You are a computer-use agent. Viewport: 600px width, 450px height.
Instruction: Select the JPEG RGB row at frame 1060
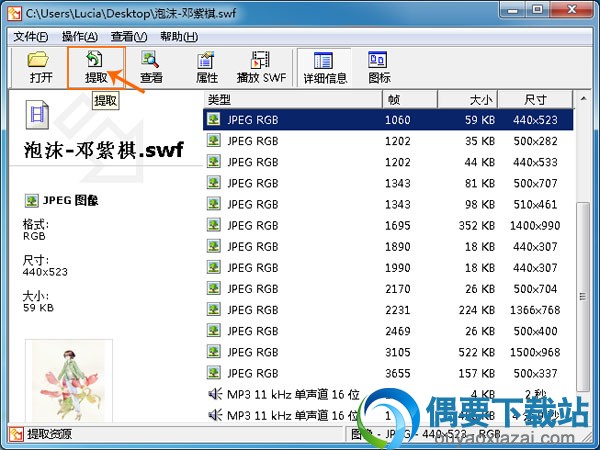[x=388, y=120]
